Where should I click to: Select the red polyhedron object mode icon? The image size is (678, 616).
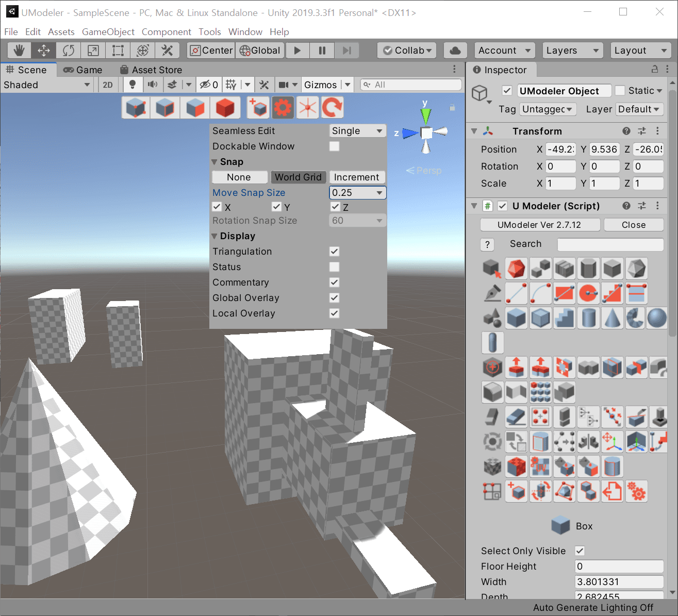[x=516, y=269]
